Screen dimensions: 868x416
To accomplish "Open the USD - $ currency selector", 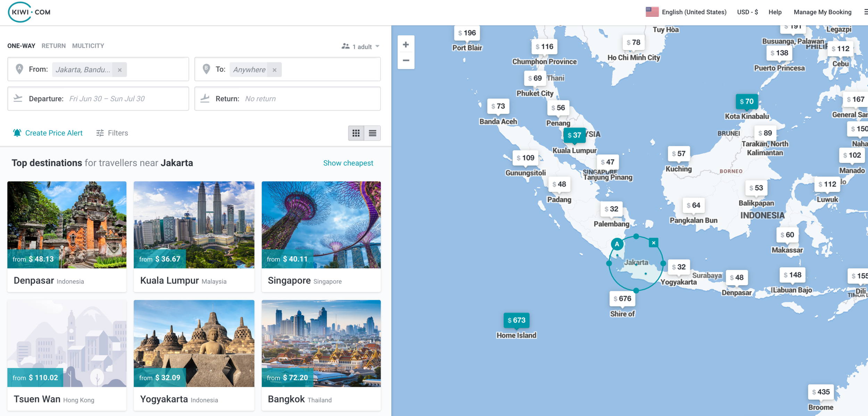I will click(747, 12).
